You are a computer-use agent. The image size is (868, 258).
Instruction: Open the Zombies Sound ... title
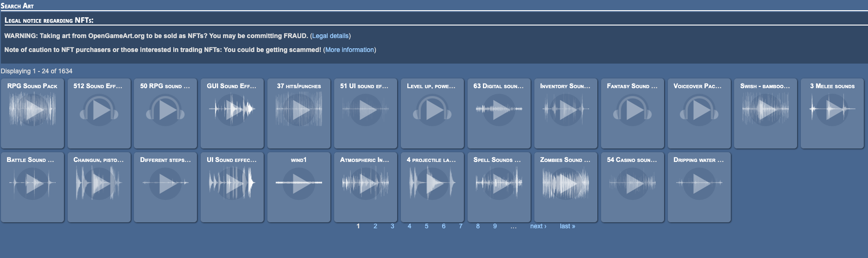point(565,160)
